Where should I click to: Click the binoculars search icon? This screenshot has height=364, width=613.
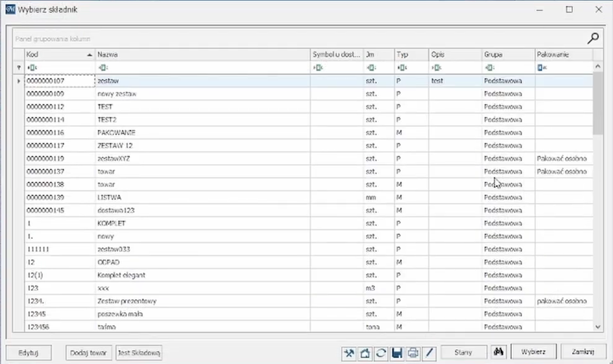coord(499,352)
